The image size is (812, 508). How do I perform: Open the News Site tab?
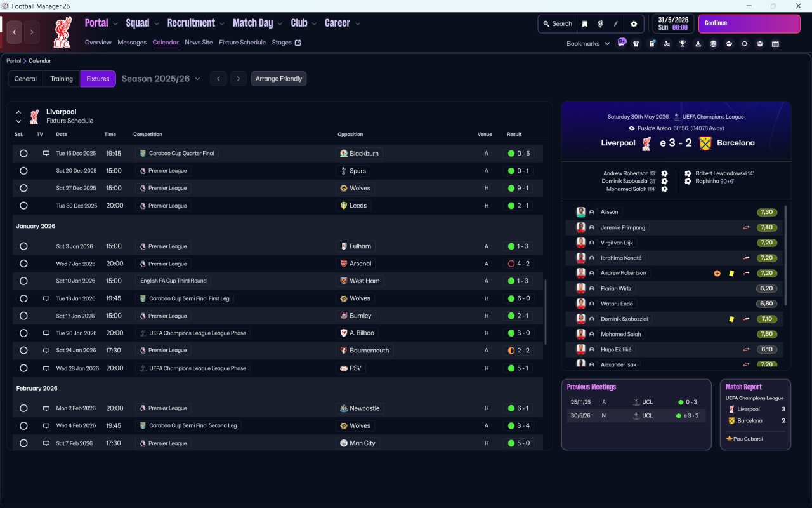(x=199, y=43)
